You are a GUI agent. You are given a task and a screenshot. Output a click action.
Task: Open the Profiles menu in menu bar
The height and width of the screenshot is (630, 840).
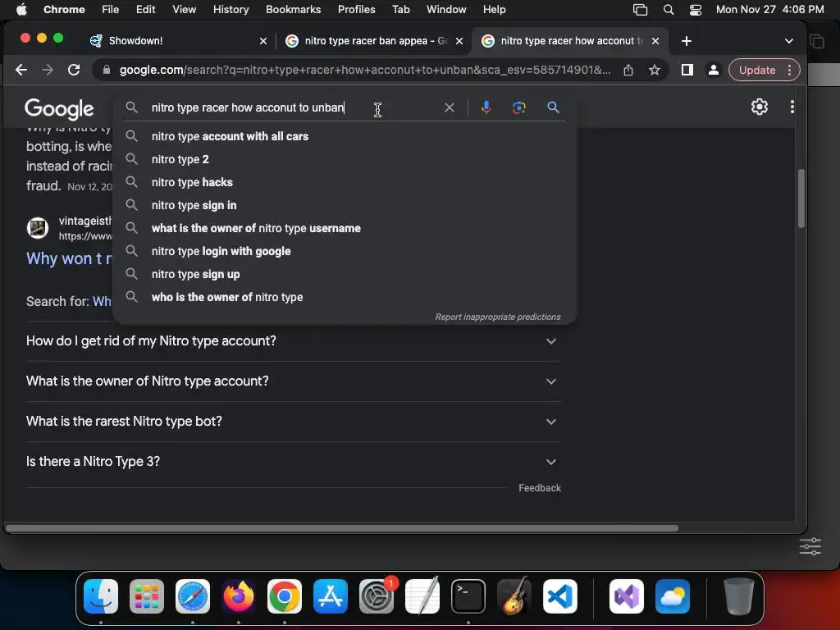coord(356,9)
